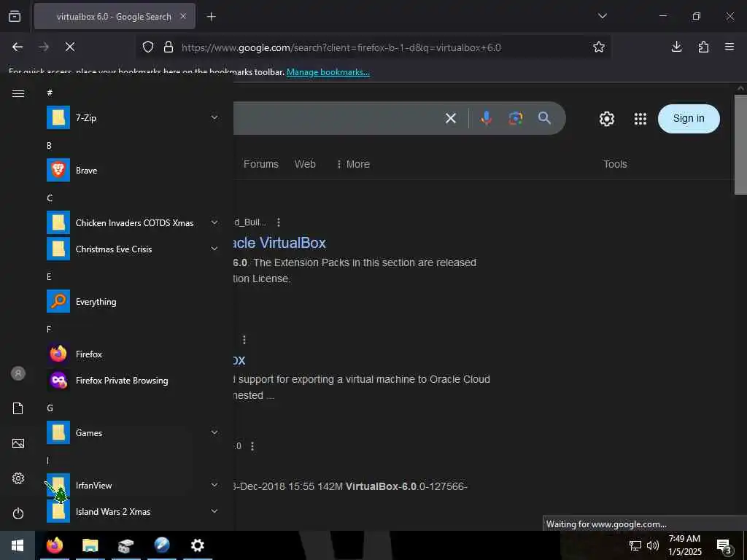This screenshot has height=560, width=747.
Task: Open the list all tabs dropdown
Action: click(x=602, y=16)
